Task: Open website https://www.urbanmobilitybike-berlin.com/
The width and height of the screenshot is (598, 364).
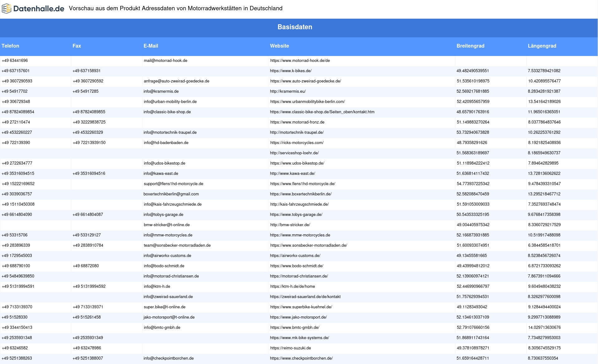Action: (x=307, y=102)
